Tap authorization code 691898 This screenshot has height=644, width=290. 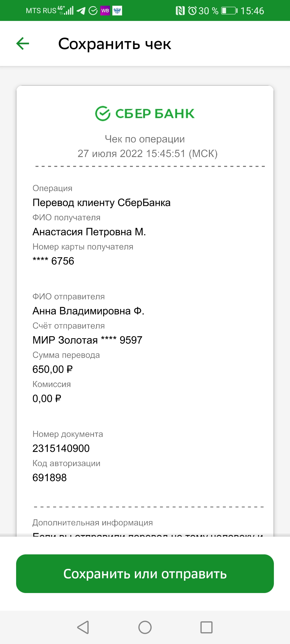click(49, 478)
